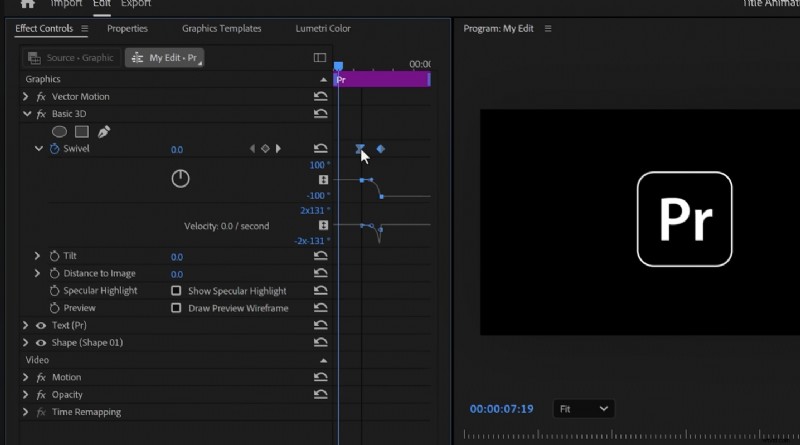Reset the Preview parameter
The height and width of the screenshot is (445, 800).
coord(320,307)
